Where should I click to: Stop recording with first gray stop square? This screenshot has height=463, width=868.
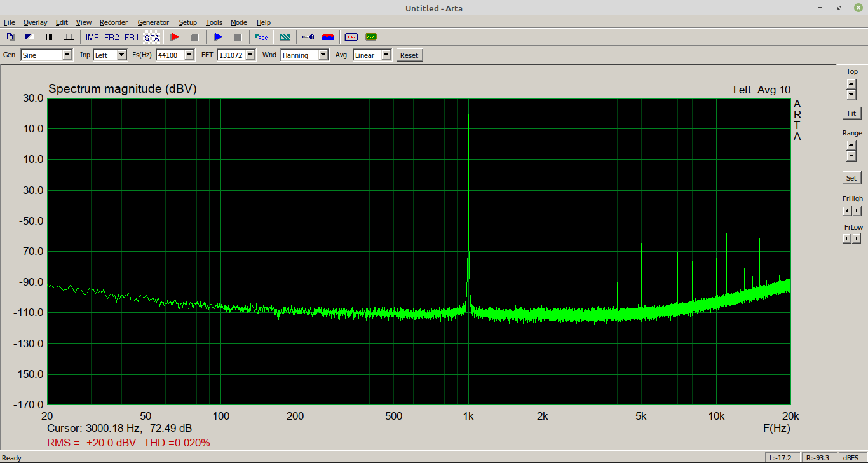pos(194,37)
